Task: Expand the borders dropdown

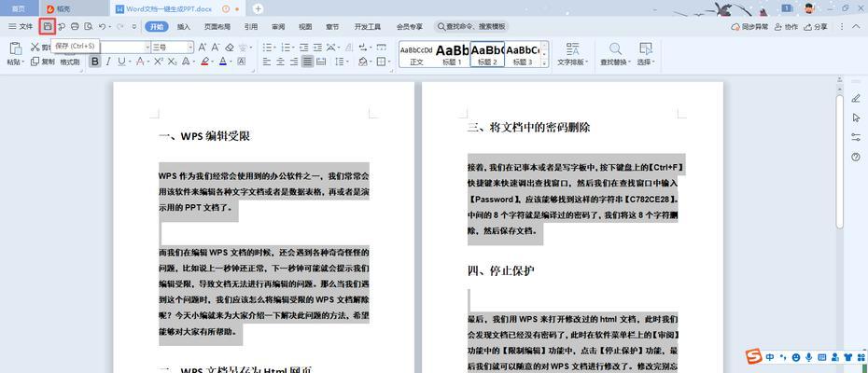Action: (x=390, y=62)
